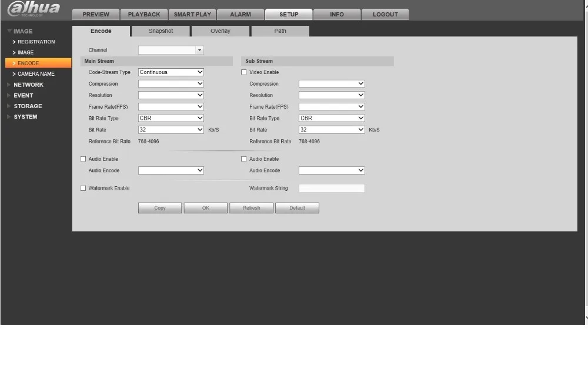The height and width of the screenshot is (370, 588).
Task: Collapse the IMAGE sidebar section
Action: click(x=20, y=31)
